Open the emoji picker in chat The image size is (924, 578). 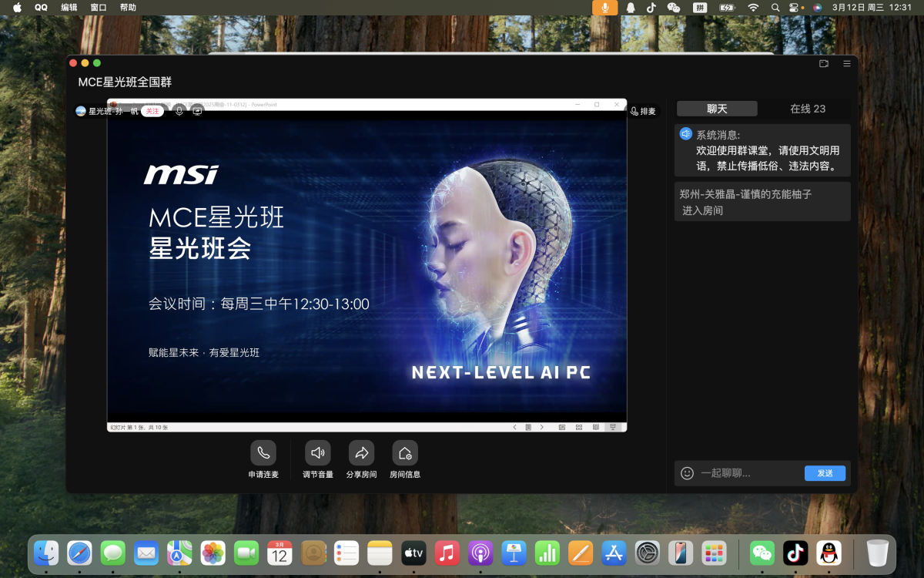(688, 473)
